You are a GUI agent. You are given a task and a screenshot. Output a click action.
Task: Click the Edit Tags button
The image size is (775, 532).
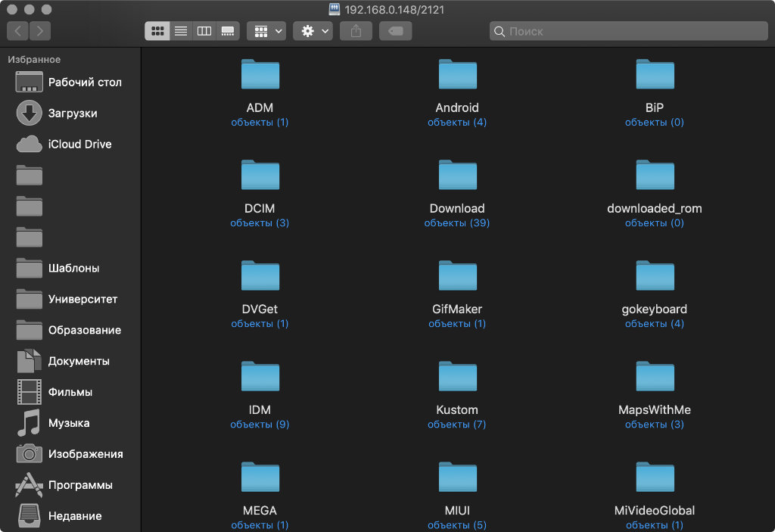396,31
